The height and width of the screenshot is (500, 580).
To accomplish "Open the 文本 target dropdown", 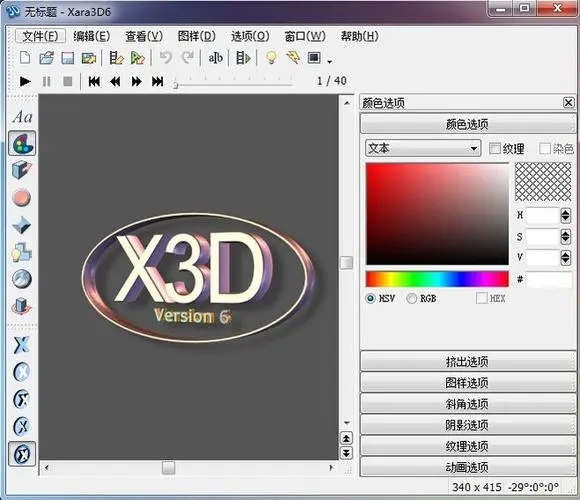I will coord(423,148).
